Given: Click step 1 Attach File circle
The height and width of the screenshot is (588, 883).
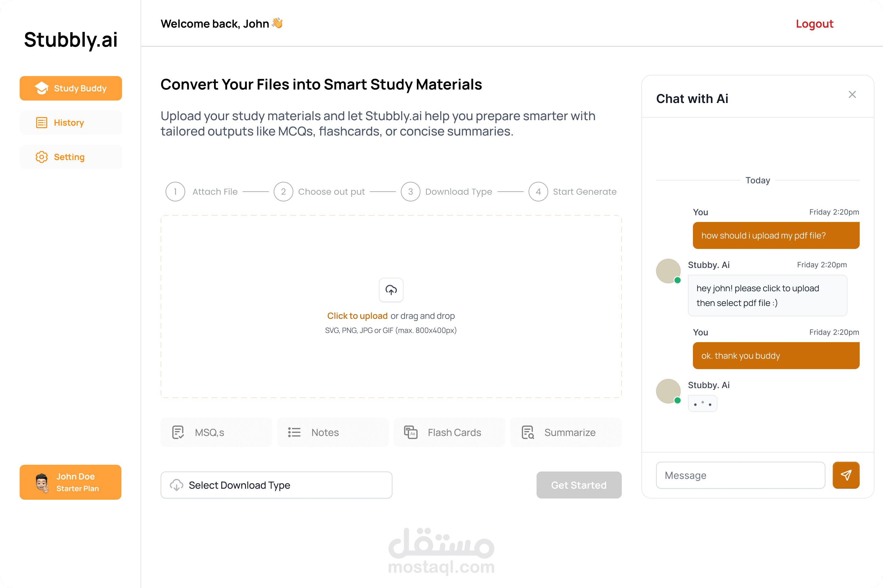Looking at the screenshot, I should [x=175, y=192].
